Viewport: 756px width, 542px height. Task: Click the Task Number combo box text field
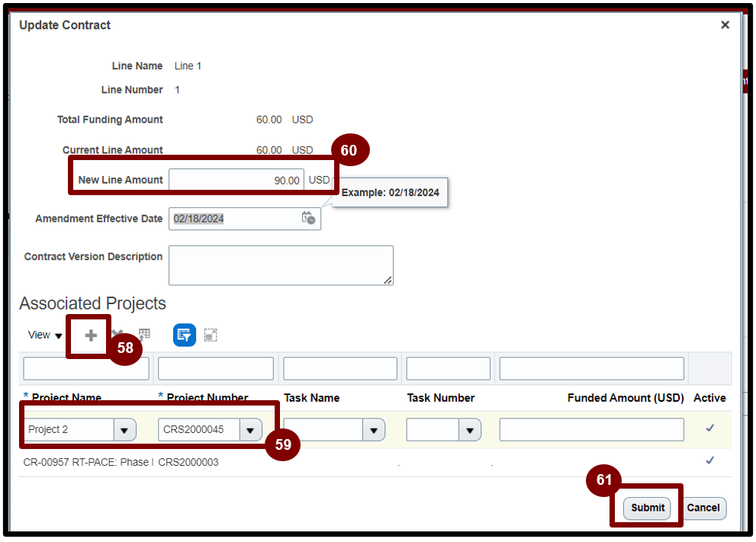[x=433, y=430]
